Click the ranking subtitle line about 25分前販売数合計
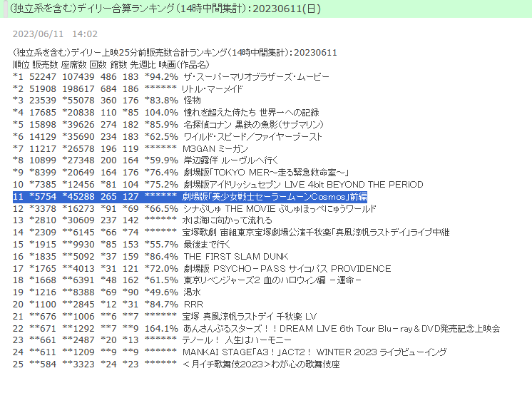532x413 pixels. pos(175,53)
